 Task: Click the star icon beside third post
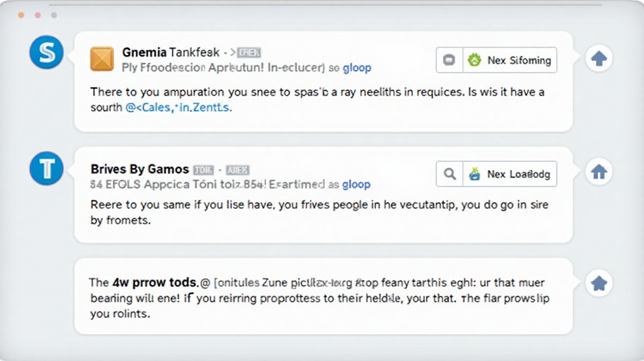(598, 283)
